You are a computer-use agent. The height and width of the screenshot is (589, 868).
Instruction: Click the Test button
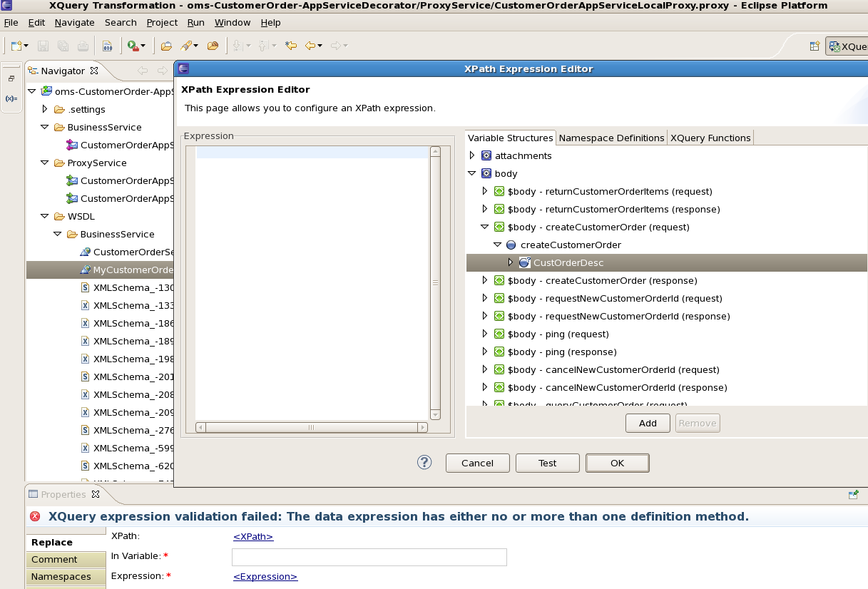pos(548,463)
